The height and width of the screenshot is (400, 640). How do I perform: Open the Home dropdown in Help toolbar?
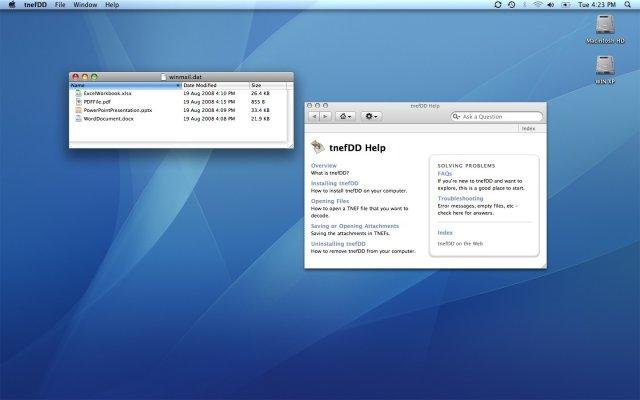(345, 116)
